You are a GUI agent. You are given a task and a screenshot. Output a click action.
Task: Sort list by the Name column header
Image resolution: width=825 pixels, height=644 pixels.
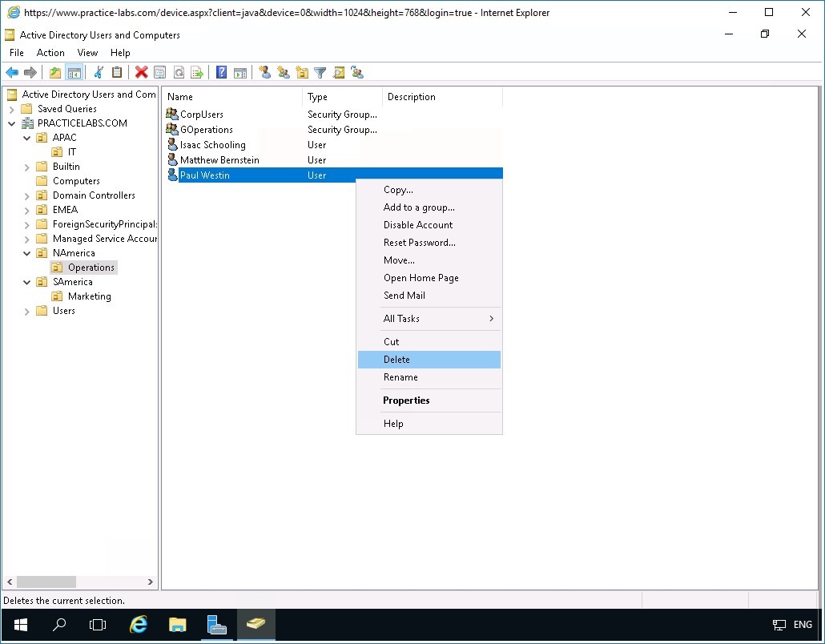(x=232, y=97)
